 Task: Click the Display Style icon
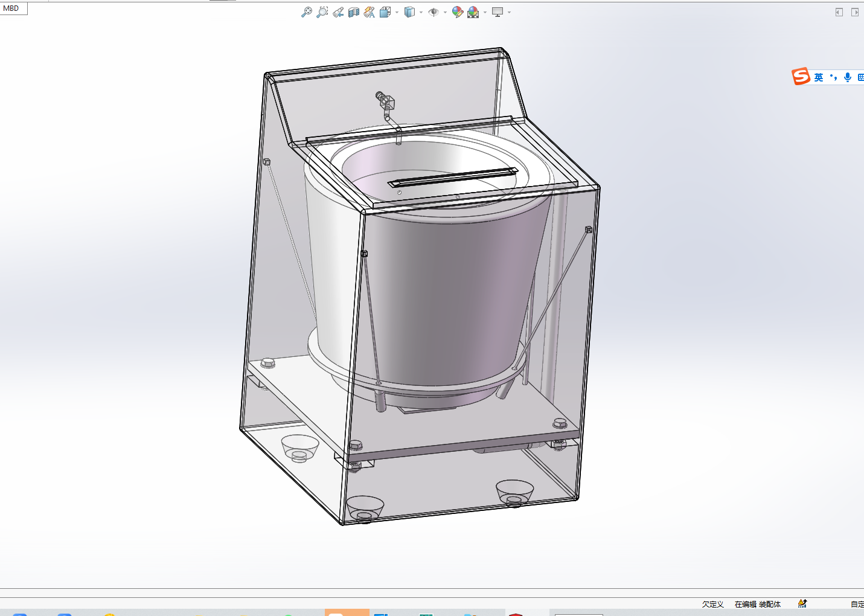click(x=409, y=12)
